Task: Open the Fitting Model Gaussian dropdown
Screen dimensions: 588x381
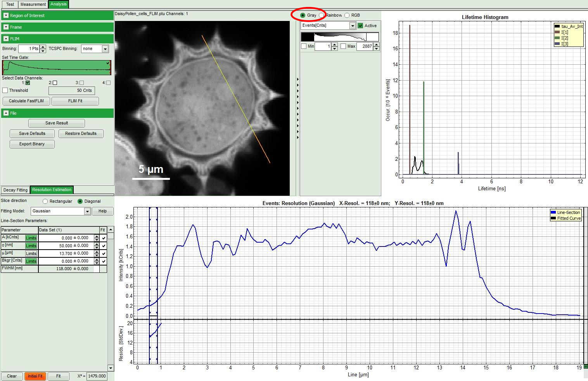Action: 87,211
